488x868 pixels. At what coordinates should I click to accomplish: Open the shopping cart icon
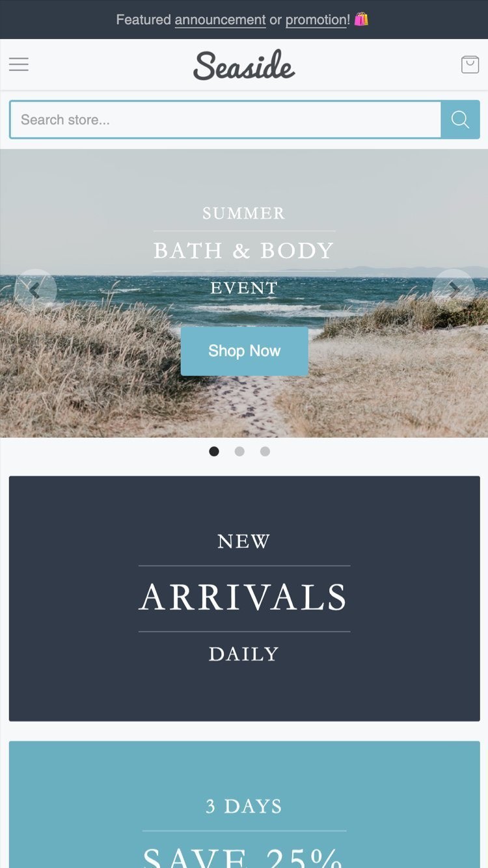[x=470, y=64]
